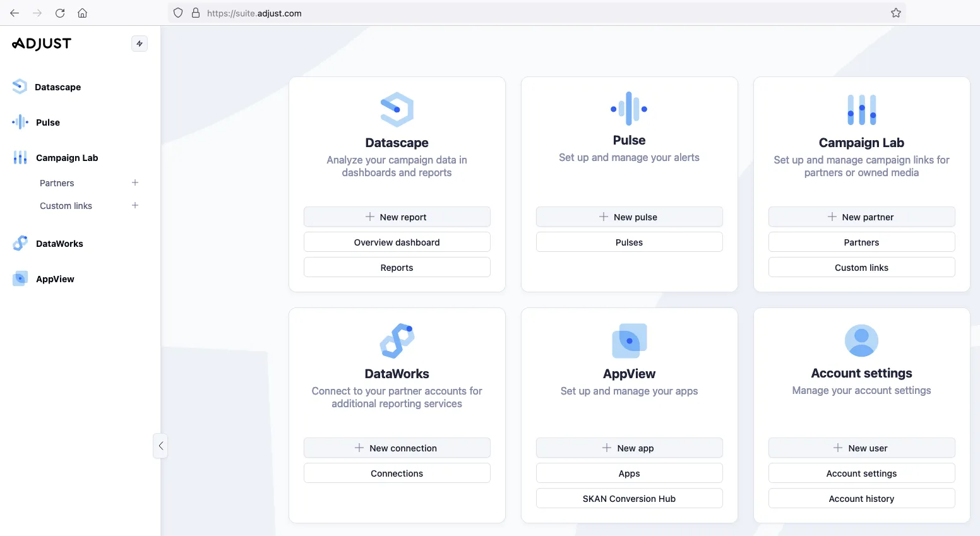Go back using the browser back arrow
980x536 pixels.
[x=15, y=13]
